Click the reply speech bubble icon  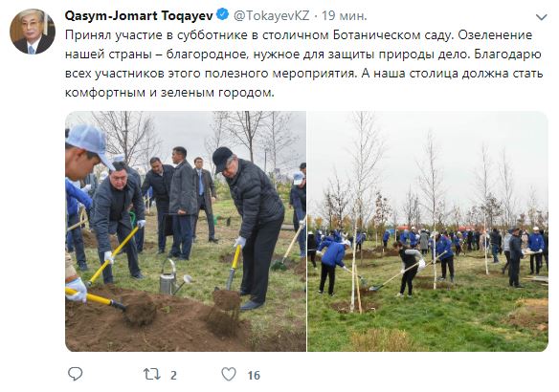coord(76,374)
